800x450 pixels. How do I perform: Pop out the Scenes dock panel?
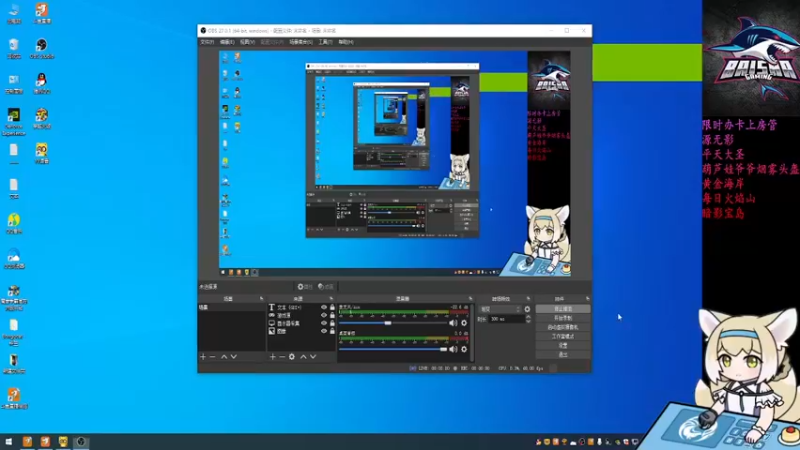click(x=262, y=298)
